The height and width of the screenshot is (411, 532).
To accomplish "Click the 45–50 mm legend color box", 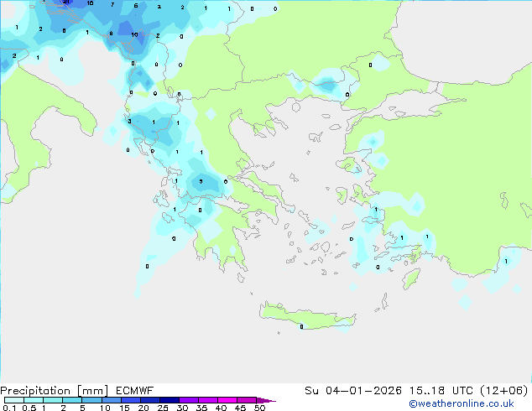I will 247,400.
